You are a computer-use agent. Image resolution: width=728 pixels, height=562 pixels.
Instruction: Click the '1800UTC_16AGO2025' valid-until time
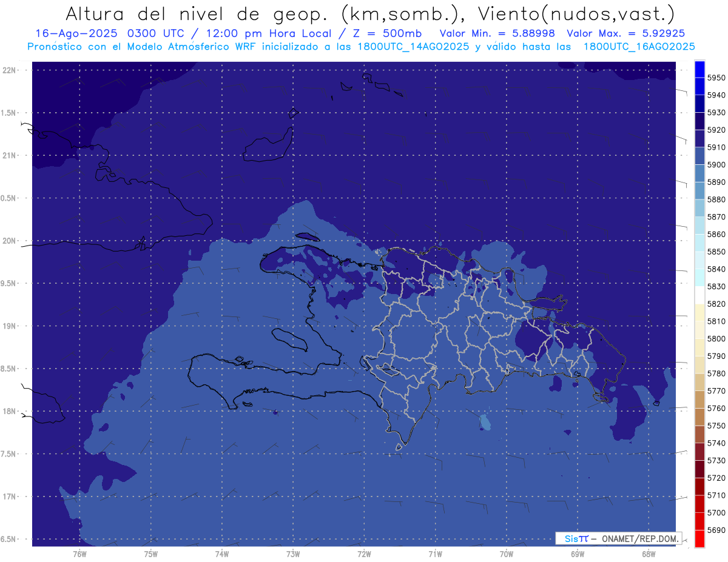tap(639, 47)
